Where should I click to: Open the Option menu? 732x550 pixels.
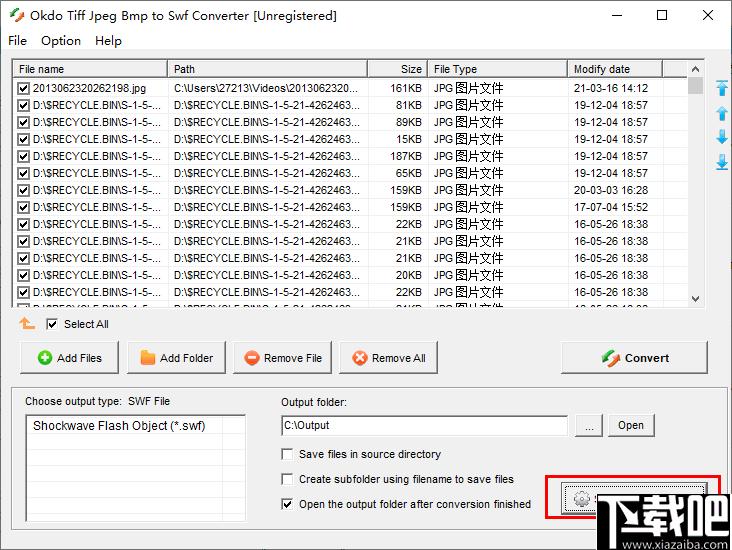[61, 41]
